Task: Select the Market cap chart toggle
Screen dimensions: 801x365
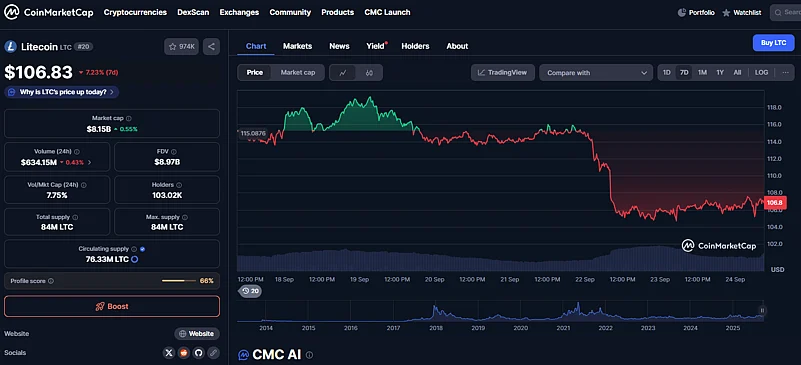Action: click(x=298, y=72)
